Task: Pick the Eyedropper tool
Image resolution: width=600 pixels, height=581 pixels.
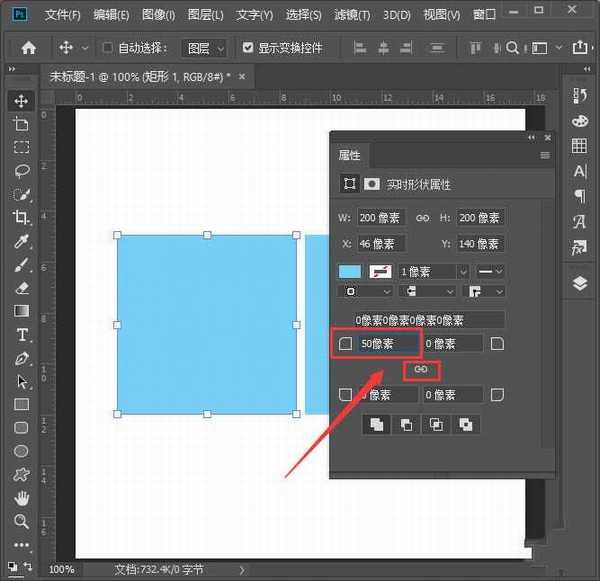Action: [x=21, y=241]
